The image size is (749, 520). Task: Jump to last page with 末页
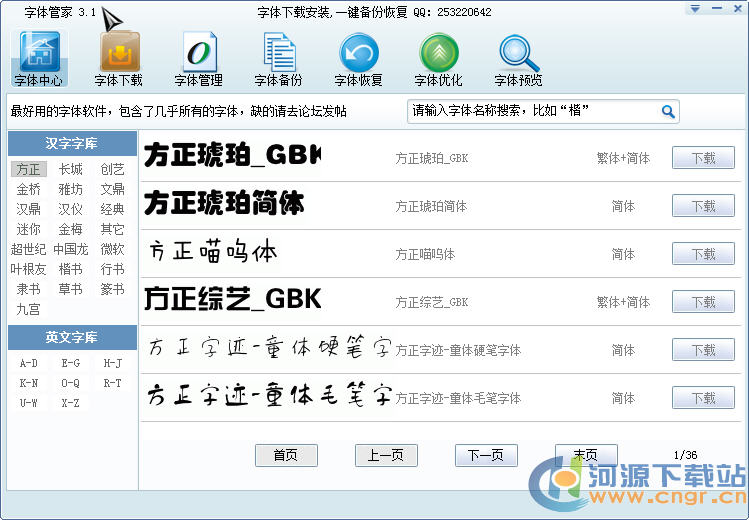click(x=586, y=455)
